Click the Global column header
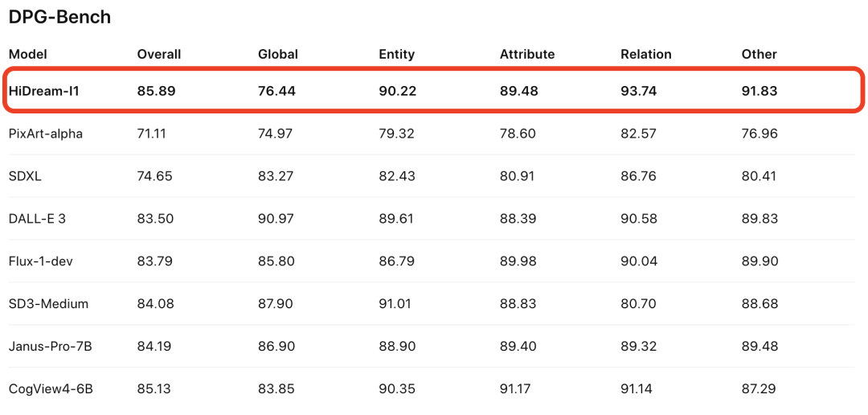The height and width of the screenshot is (415, 868). [278, 55]
